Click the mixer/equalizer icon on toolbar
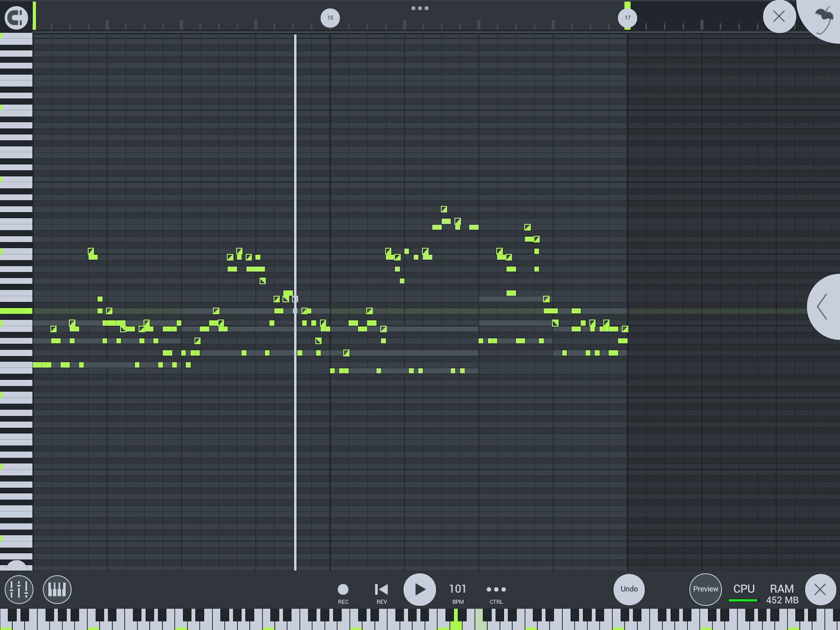840x630 pixels. [18, 588]
